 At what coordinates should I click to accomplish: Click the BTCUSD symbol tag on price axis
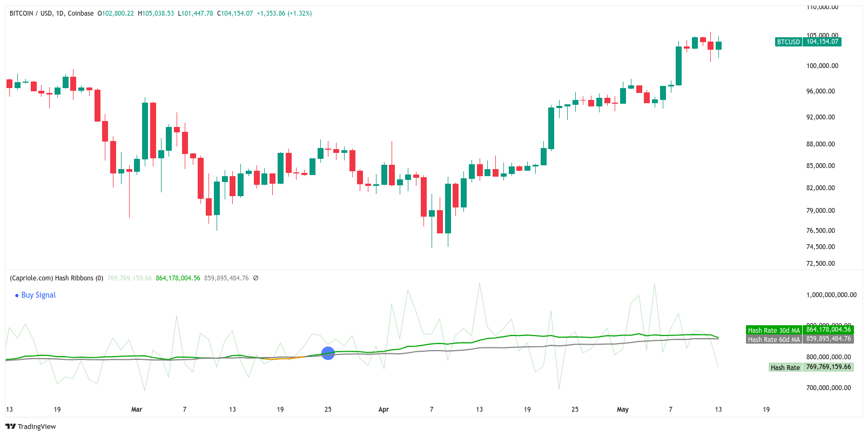(x=788, y=42)
